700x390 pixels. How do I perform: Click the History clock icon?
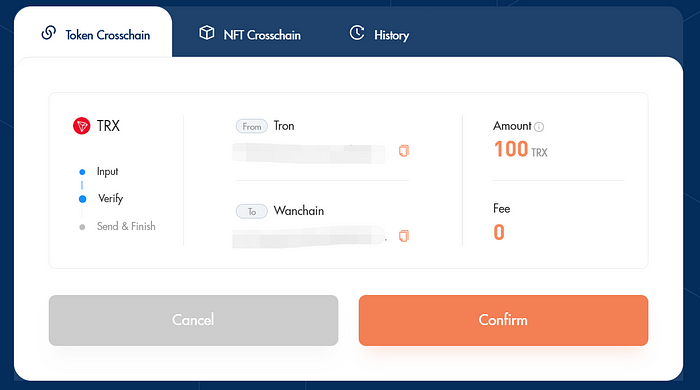click(x=357, y=33)
